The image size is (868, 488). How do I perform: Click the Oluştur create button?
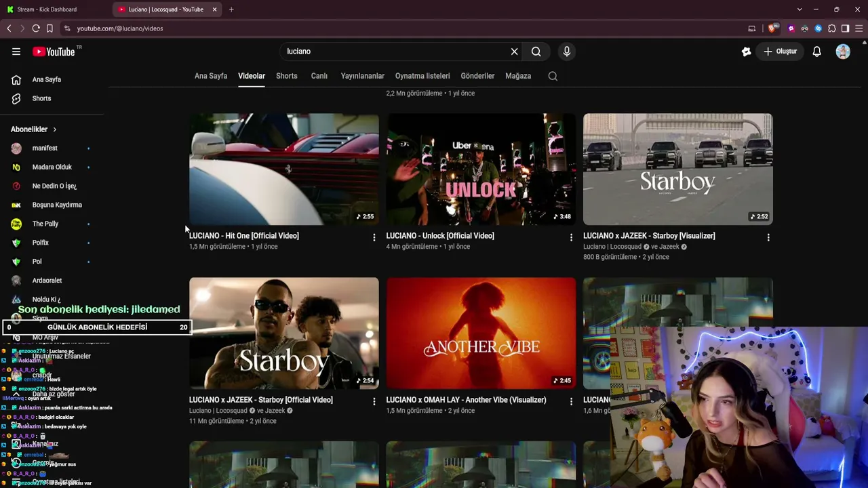click(780, 52)
